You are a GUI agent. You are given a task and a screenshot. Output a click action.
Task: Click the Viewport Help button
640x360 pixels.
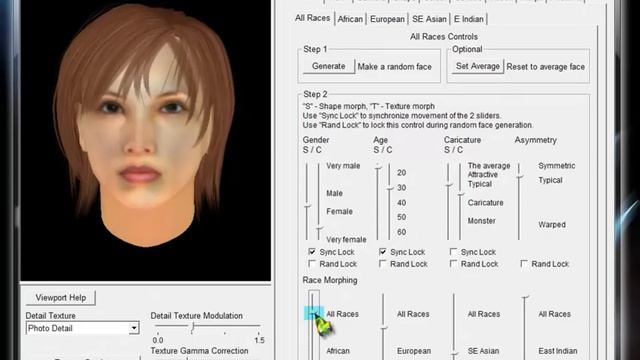[60, 298]
